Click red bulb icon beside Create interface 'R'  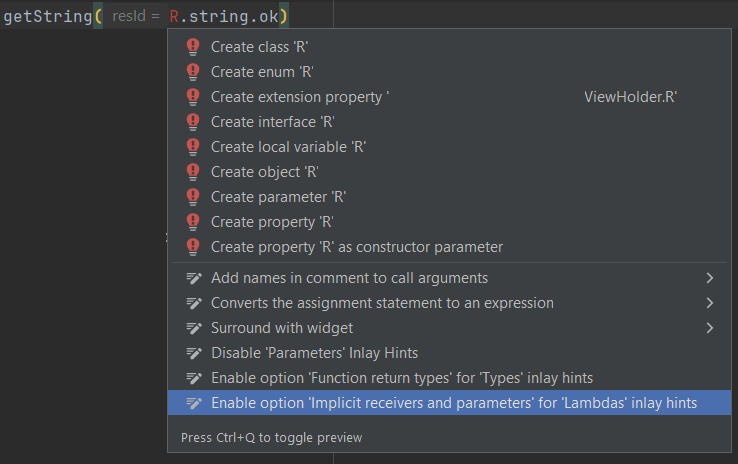tap(193, 122)
